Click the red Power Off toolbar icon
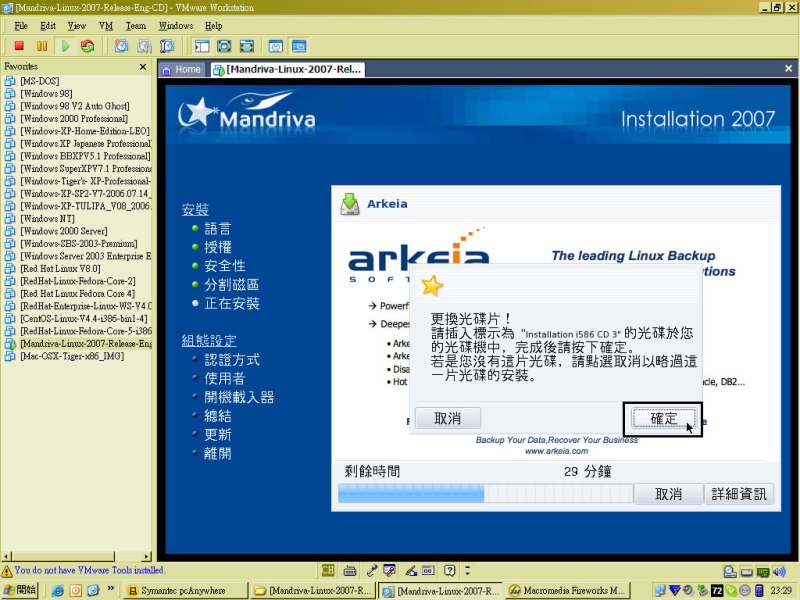 [19, 46]
